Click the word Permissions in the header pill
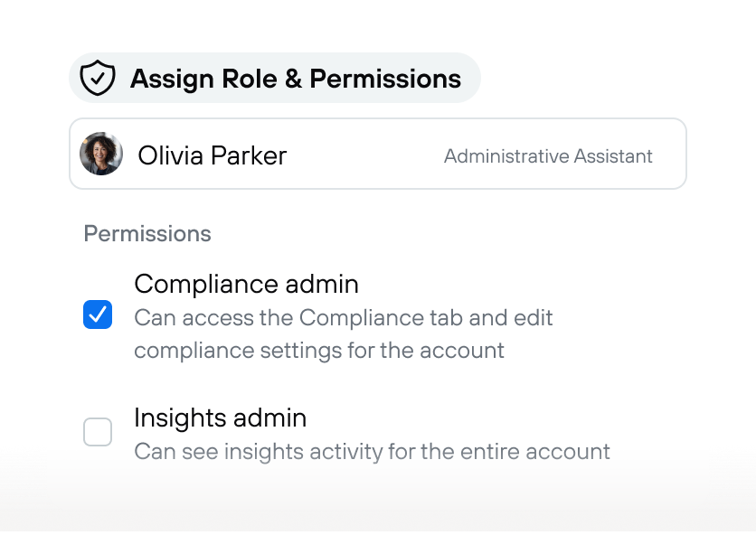 [385, 79]
